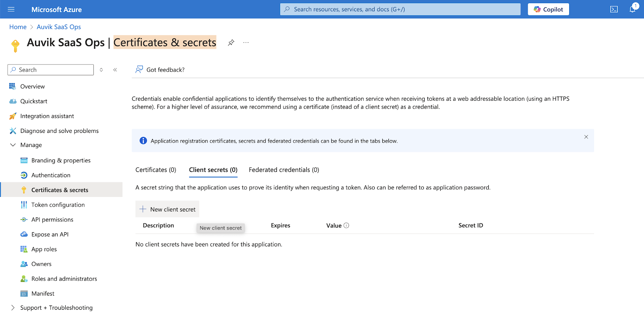Click the API permissions icon

(x=24, y=219)
